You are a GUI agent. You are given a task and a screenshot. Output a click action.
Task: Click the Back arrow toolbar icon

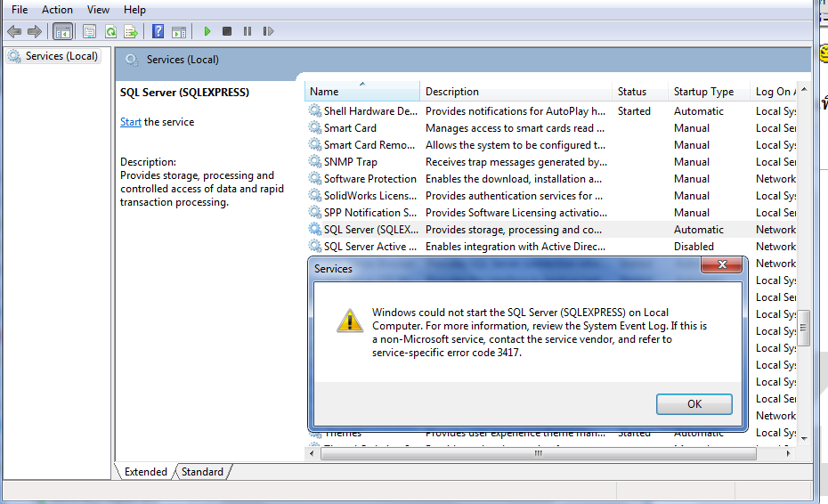(14, 32)
